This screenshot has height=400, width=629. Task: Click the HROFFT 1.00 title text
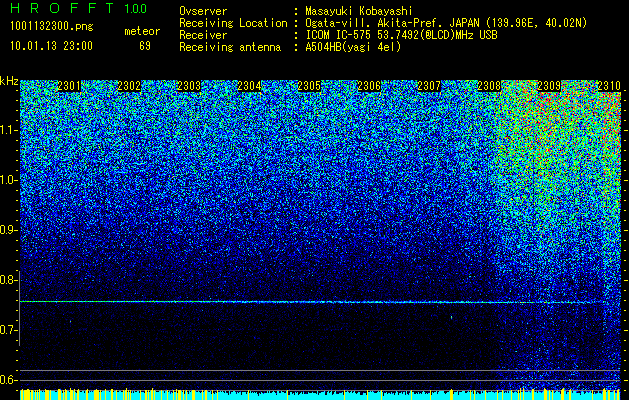pos(79,8)
